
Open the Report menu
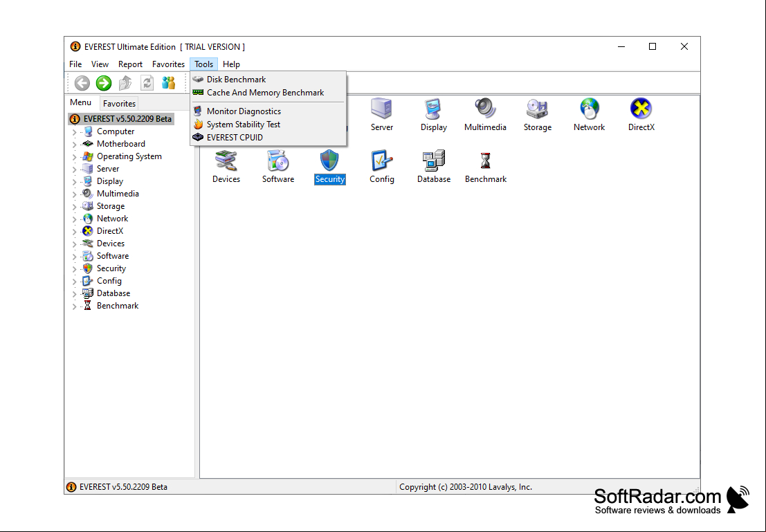(131, 64)
